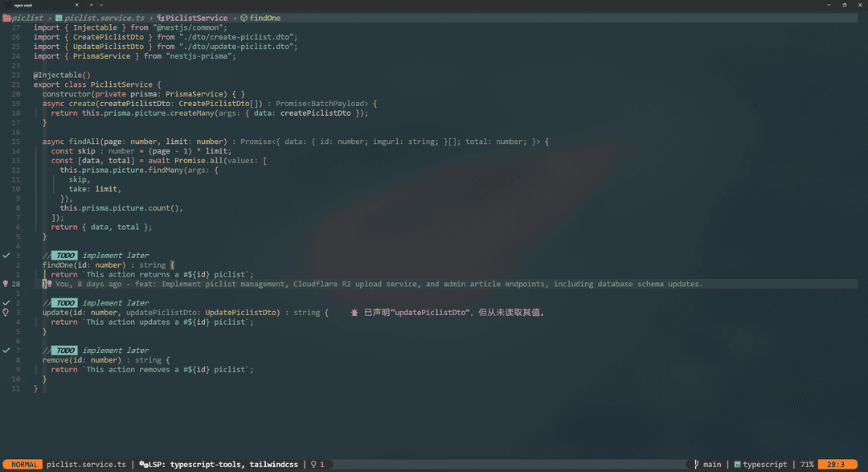Click the Chinese diagnostic message about updatePiclistDto

[456, 313]
